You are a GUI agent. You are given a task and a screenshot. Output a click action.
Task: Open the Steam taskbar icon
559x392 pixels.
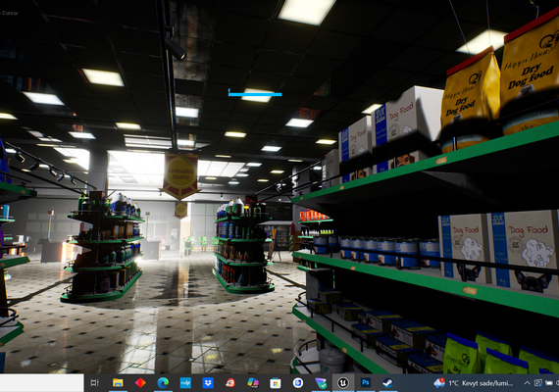click(388, 383)
